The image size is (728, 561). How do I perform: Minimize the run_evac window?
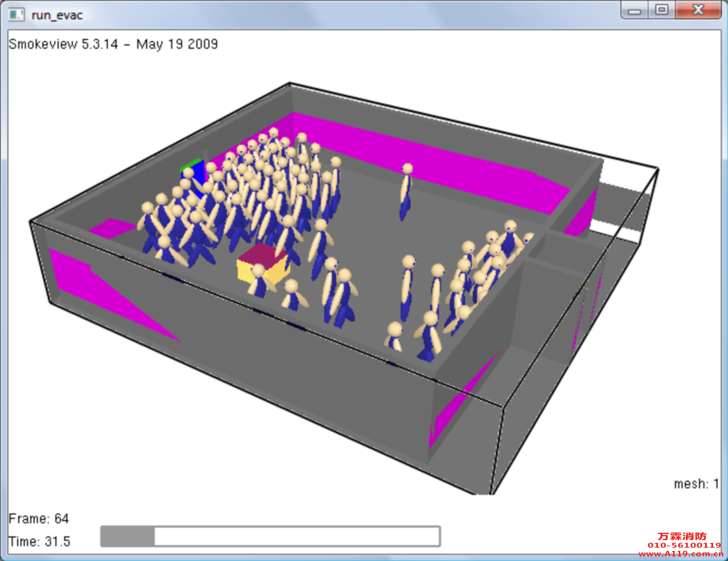(x=634, y=10)
